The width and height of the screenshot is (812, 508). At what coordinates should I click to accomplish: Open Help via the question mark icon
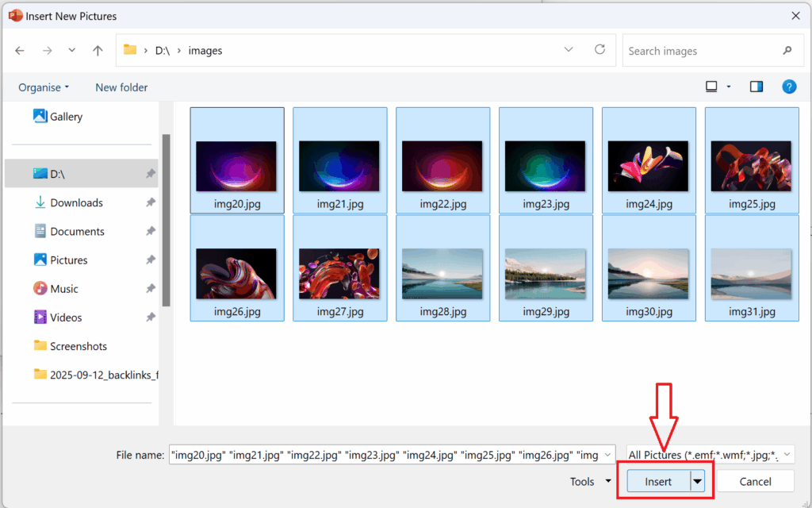click(789, 87)
